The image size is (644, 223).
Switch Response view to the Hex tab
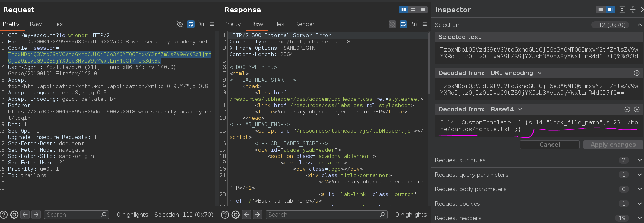tap(279, 24)
